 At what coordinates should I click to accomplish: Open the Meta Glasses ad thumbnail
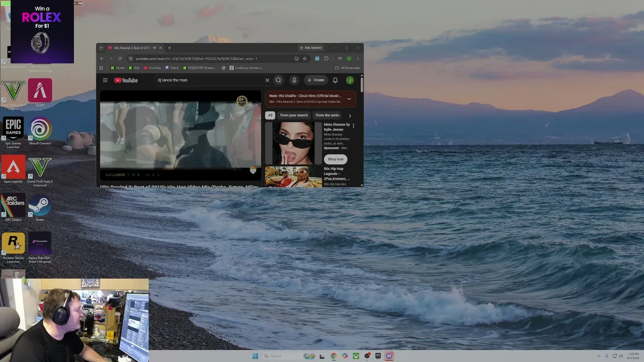coord(293,143)
